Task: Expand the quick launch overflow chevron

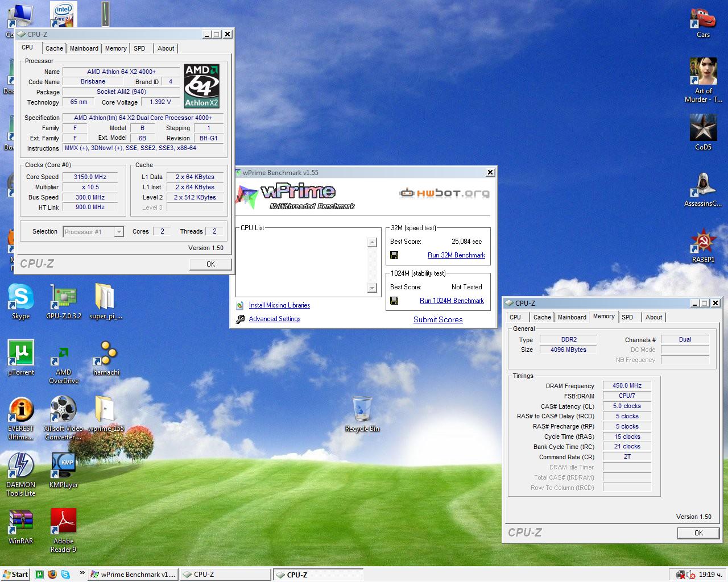Action: click(x=82, y=573)
